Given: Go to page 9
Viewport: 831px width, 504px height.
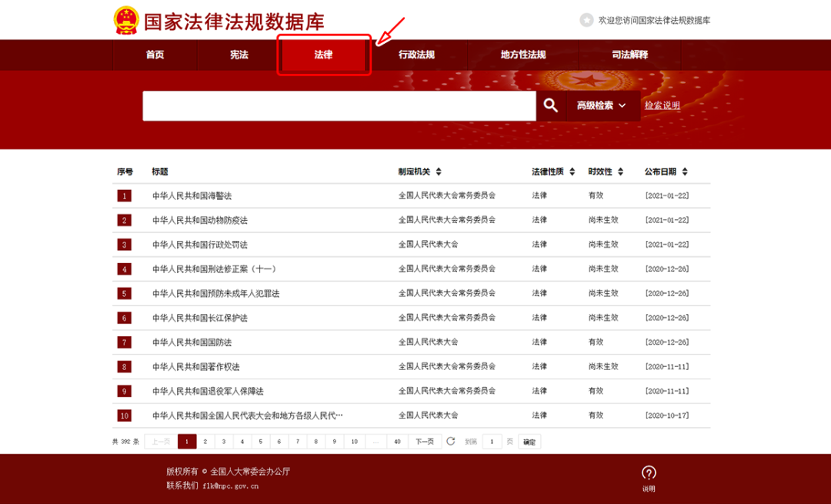Looking at the screenshot, I should coord(335,442).
